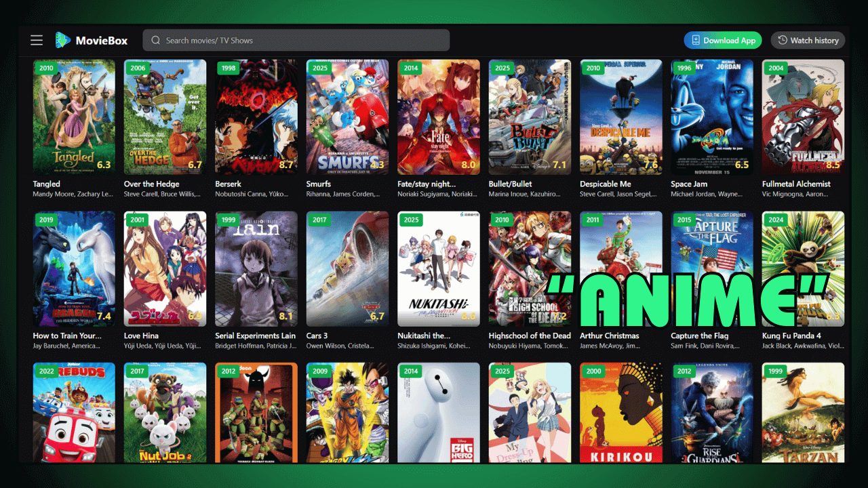Click the Space Jam title text
868x488 pixels.
689,184
